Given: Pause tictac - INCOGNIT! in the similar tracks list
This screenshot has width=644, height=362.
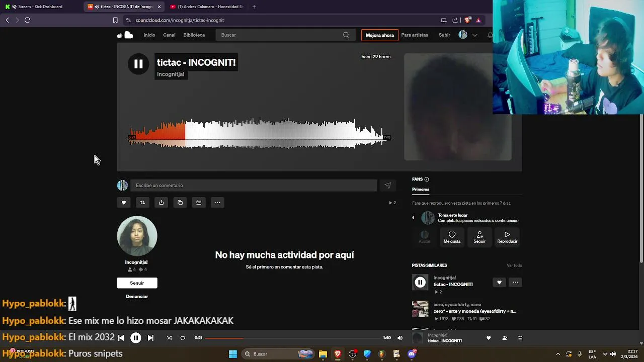Looking at the screenshot, I should pos(420,283).
